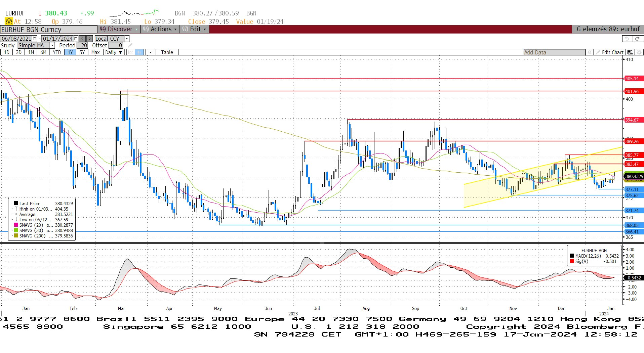The width and height of the screenshot is (644, 353).
Task: Click the Add Data input field
Action: click(554, 52)
